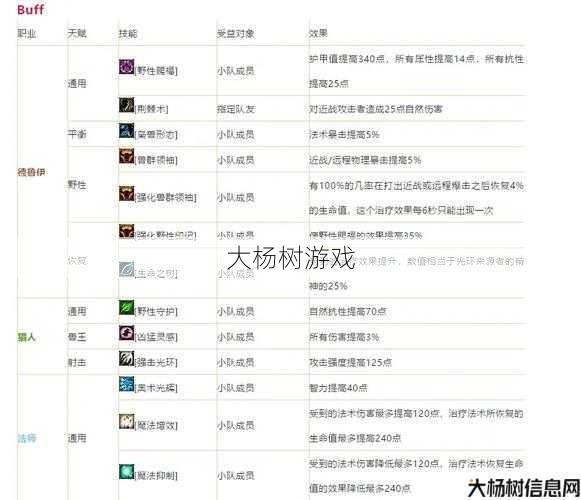Click 小队成员 in the 野性赐福 row
This screenshot has height=500, width=581.
(x=236, y=70)
